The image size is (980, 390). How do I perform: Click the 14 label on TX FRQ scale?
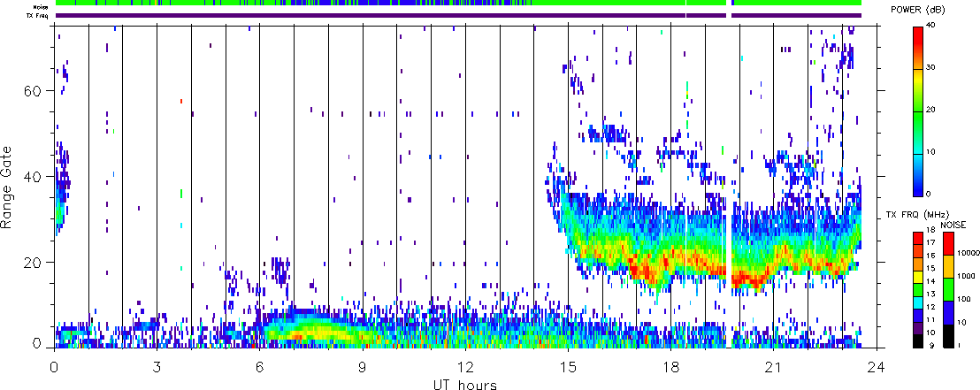[930, 281]
